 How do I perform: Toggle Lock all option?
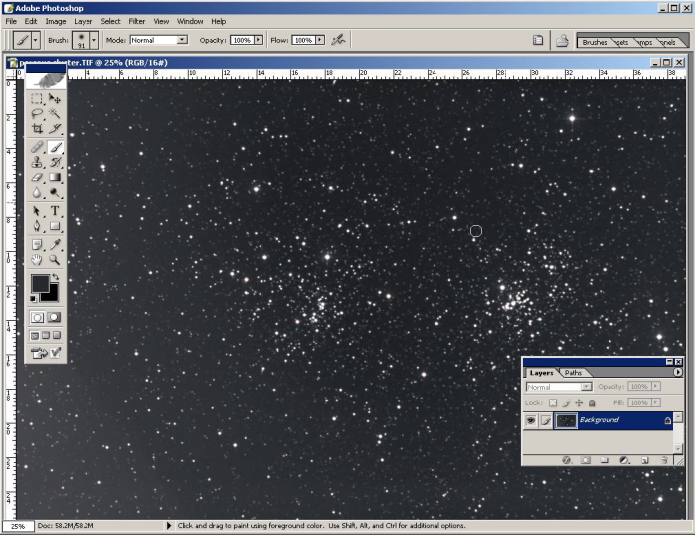(592, 403)
